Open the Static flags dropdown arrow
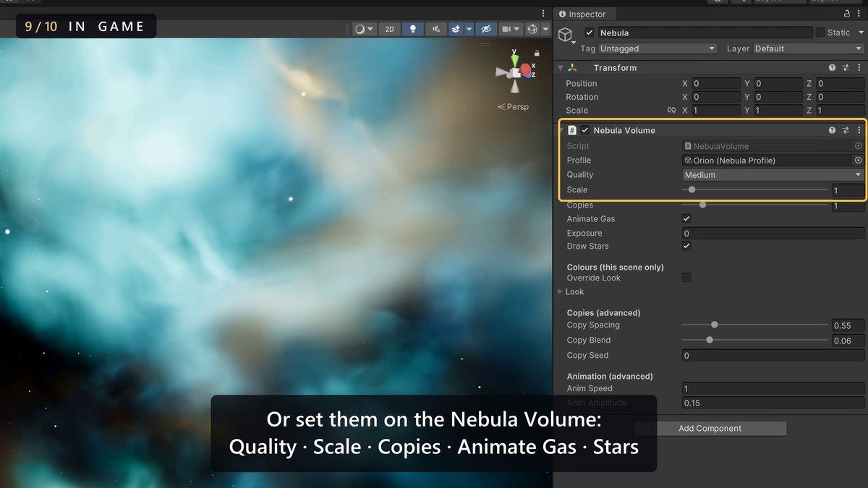This screenshot has height=488, width=868. [x=859, y=33]
